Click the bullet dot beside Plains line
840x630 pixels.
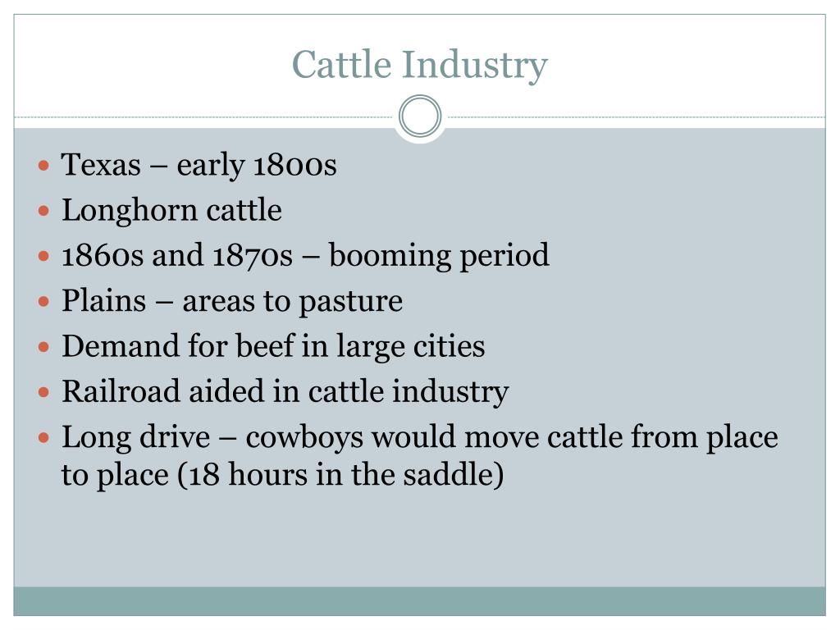click(x=44, y=302)
